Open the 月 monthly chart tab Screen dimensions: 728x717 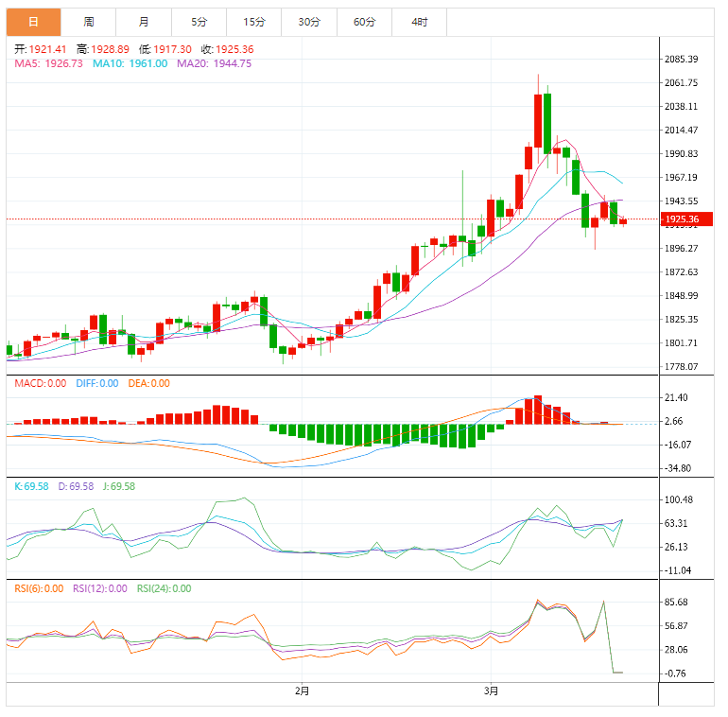click(x=143, y=22)
